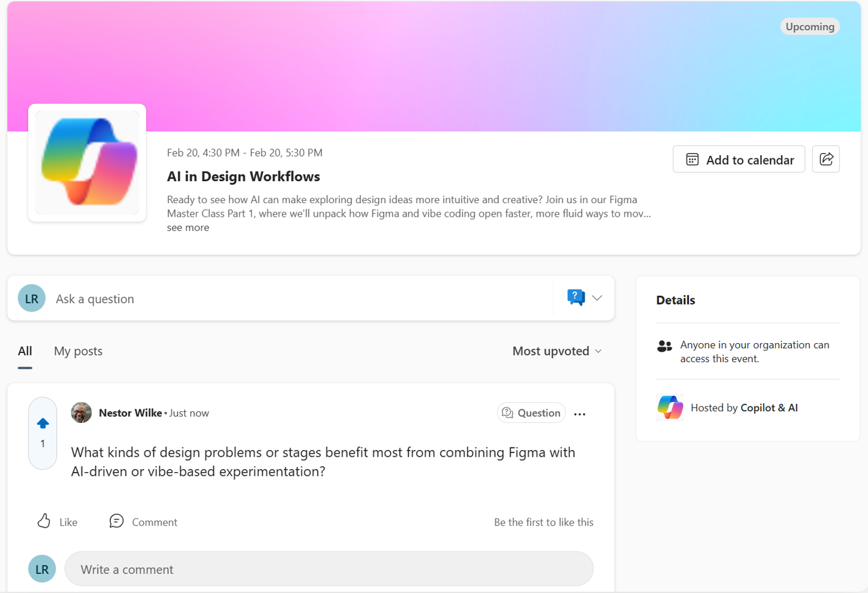Open the Most upvoted sort dropdown

pyautogui.click(x=556, y=351)
